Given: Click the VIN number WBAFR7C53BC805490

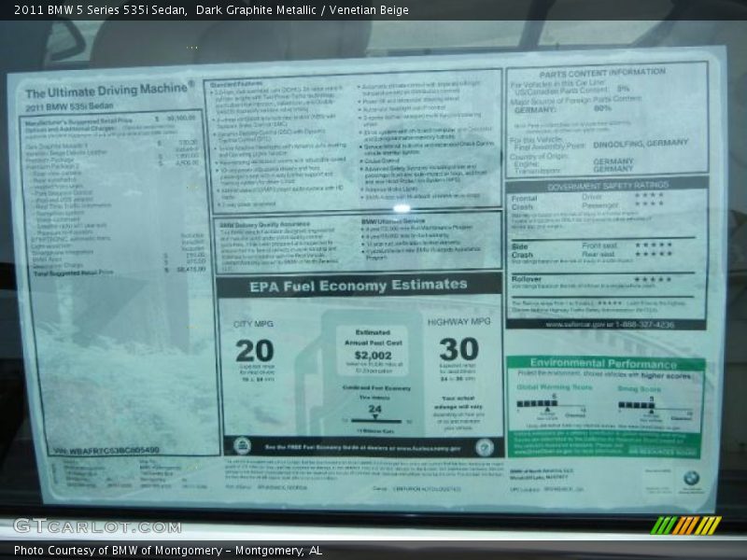Looking at the screenshot, I should [106, 451].
